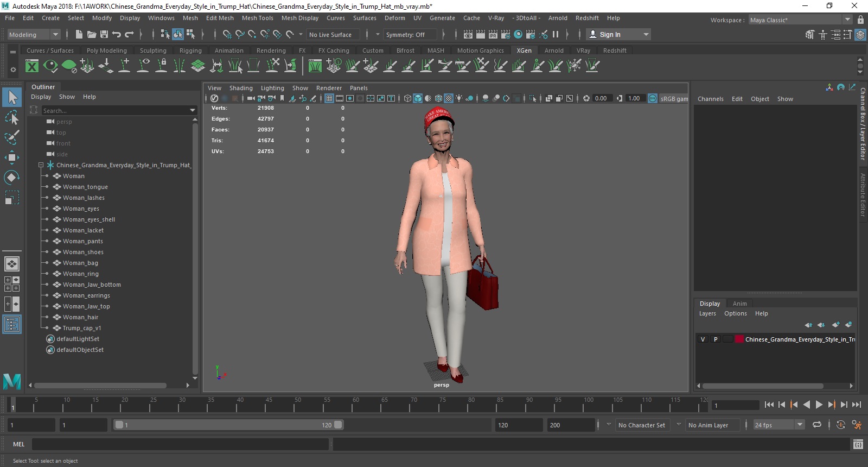This screenshot has width=868, height=467.
Task: Click timeline at frame 60
Action: coord(356,405)
